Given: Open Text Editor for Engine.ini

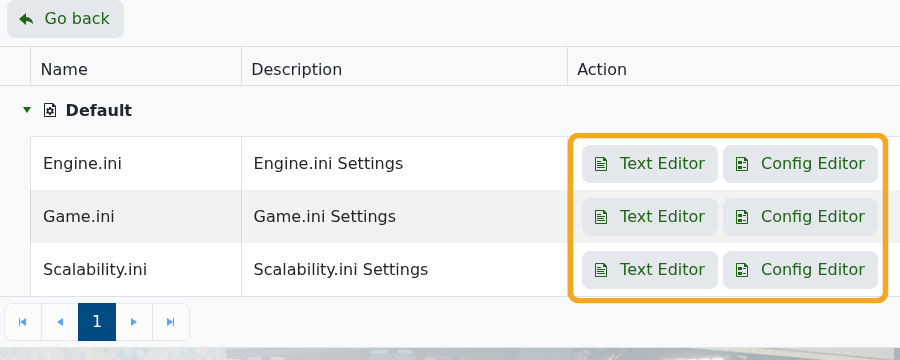Looking at the screenshot, I should [650, 164].
